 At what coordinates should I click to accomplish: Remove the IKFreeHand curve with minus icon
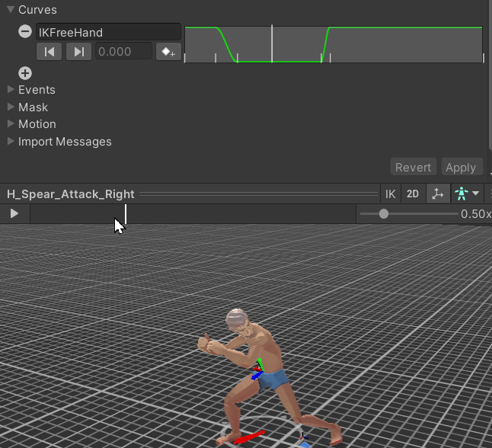pos(25,32)
